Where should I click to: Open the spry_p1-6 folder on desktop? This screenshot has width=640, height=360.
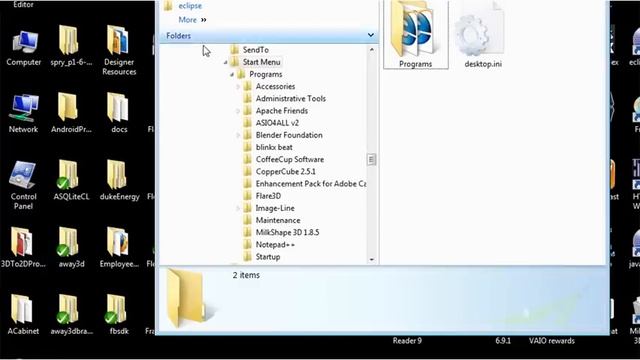pyautogui.click(x=71, y=46)
